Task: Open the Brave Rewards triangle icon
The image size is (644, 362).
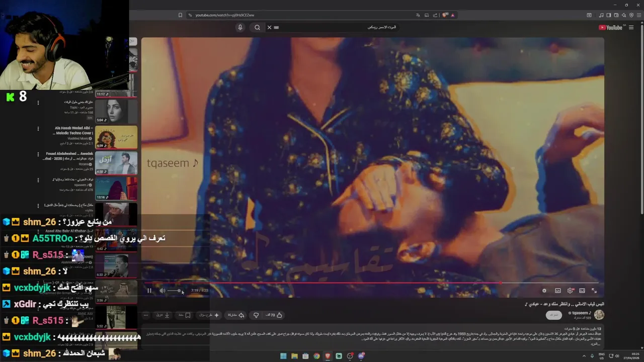Action: pos(452,15)
